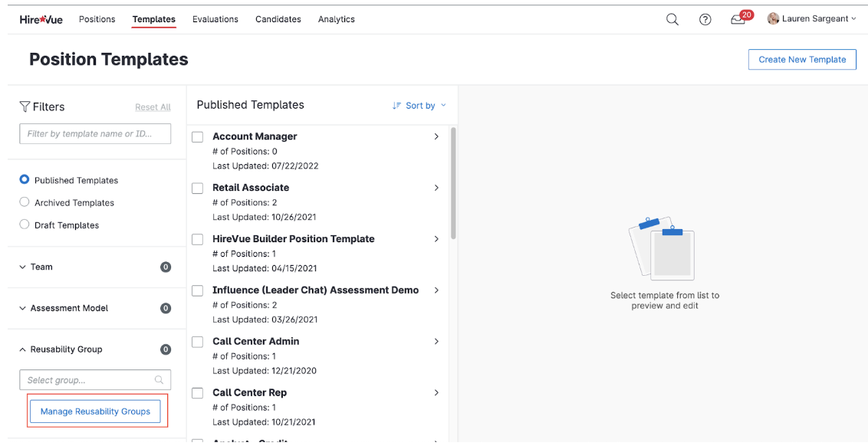Check the Call Center Rep checkbox

click(198, 393)
